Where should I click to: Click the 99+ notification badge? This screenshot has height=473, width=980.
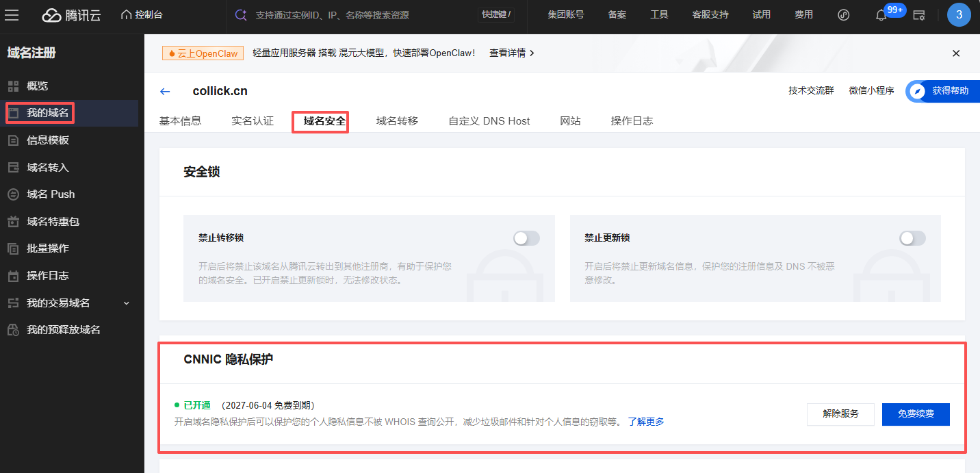point(895,10)
